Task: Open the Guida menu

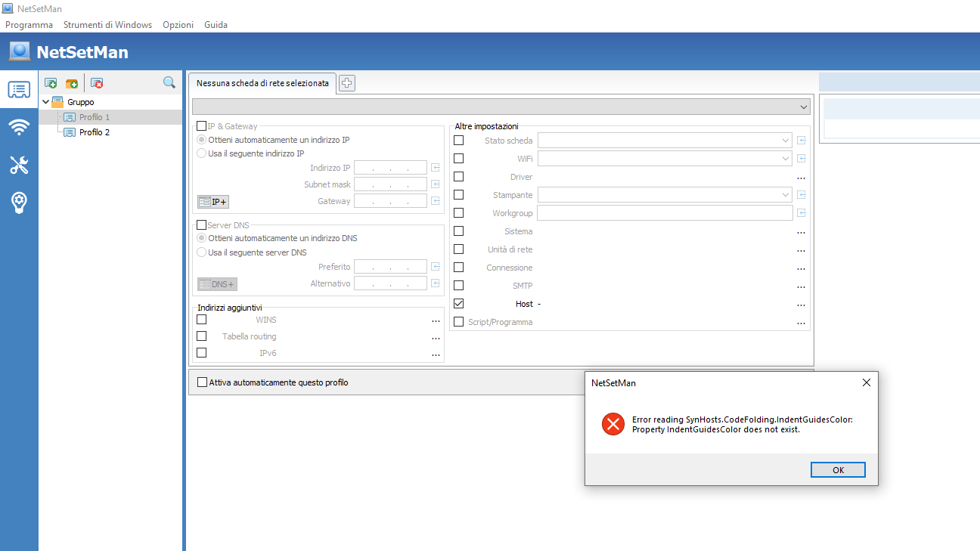Action: point(216,25)
